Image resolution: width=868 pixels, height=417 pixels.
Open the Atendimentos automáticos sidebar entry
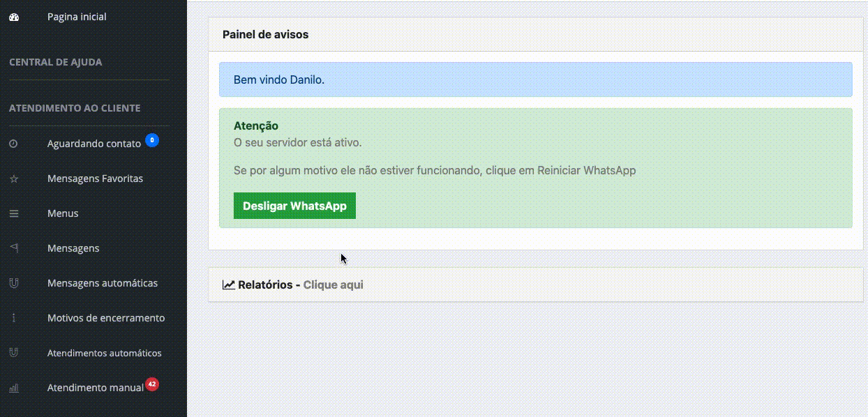point(104,353)
